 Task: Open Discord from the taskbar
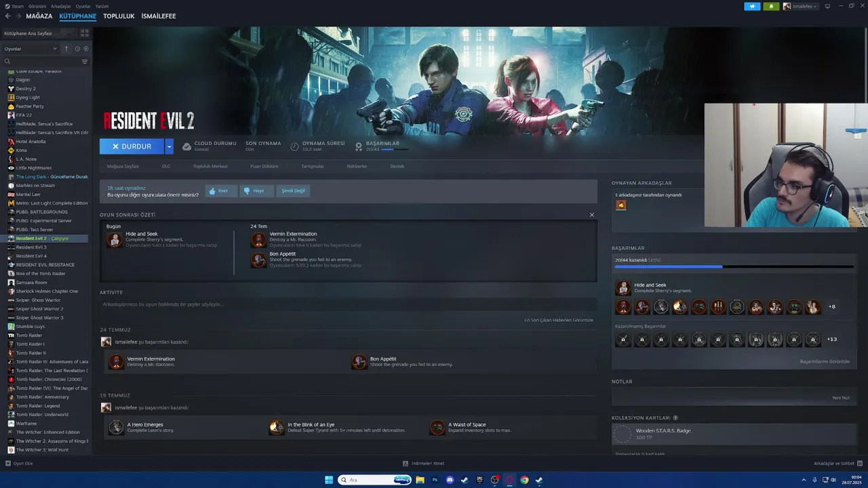(450, 480)
